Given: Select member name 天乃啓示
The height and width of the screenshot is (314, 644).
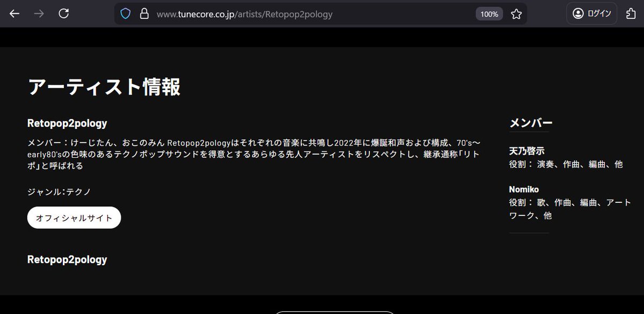Looking at the screenshot, I should coord(527,151).
